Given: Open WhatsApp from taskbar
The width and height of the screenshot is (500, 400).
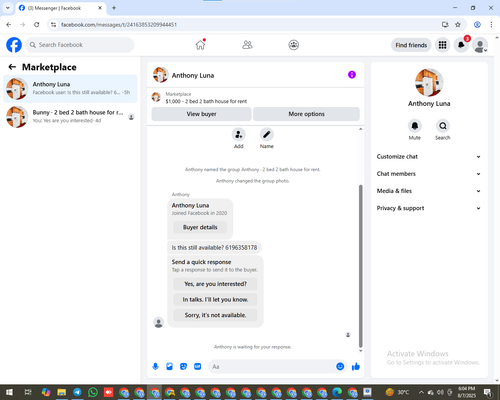Looking at the screenshot, I should point(93,392).
